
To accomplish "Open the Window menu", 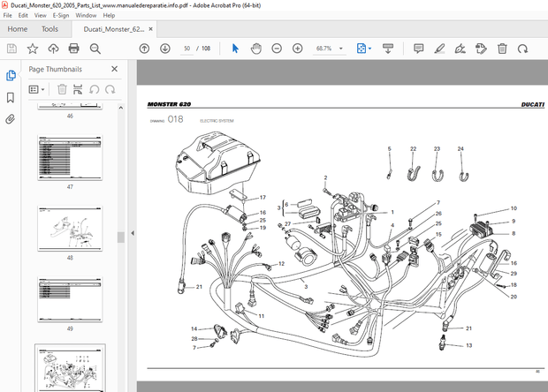I will click(x=86, y=15).
